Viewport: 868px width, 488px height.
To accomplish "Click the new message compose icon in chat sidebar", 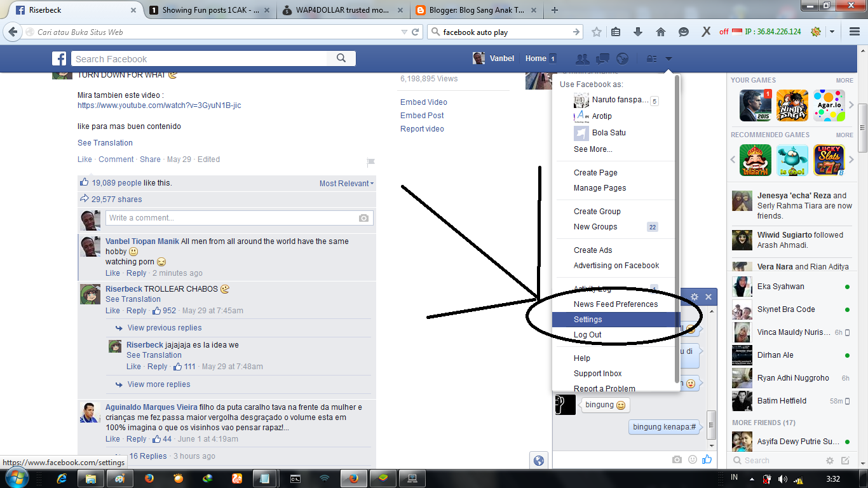I will pos(845,461).
